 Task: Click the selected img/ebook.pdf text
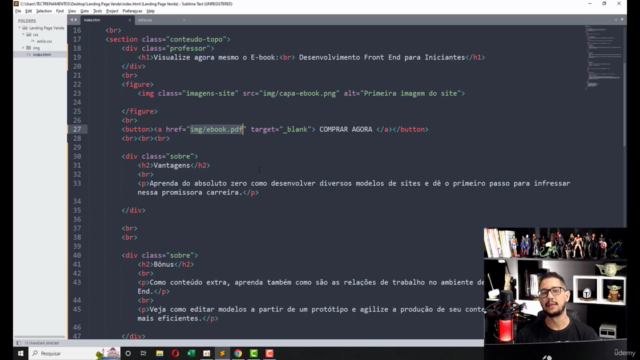(x=216, y=129)
